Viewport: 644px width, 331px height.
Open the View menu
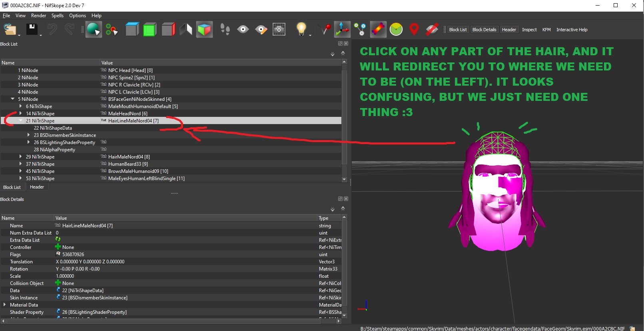(20, 16)
